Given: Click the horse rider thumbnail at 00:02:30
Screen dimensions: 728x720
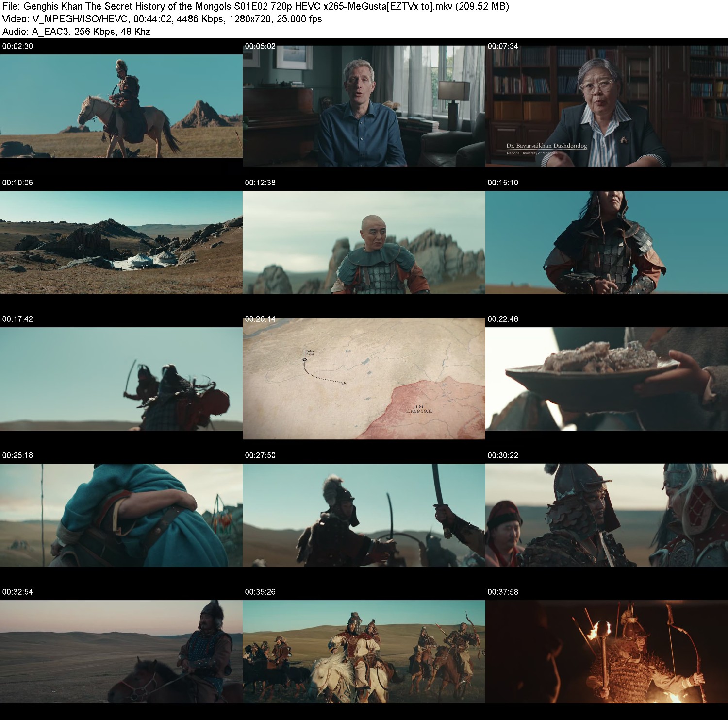Looking at the screenshot, I should (x=121, y=106).
